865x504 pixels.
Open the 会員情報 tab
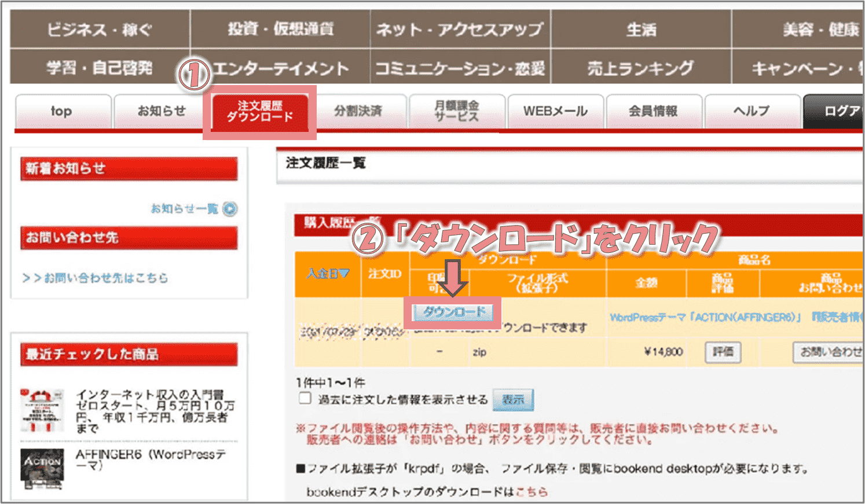(x=653, y=111)
